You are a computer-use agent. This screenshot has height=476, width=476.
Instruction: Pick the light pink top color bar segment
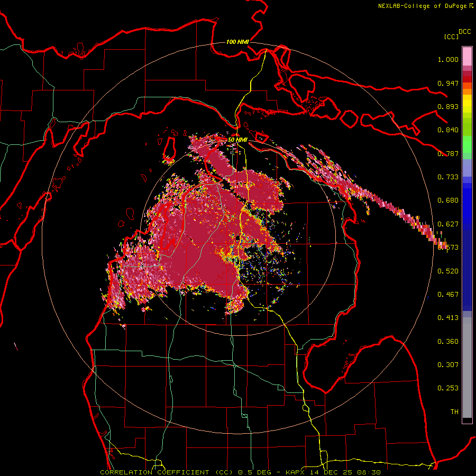coord(467,56)
